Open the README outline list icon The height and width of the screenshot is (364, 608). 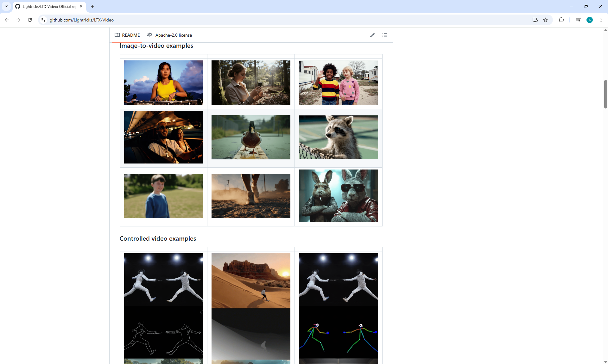click(x=385, y=35)
